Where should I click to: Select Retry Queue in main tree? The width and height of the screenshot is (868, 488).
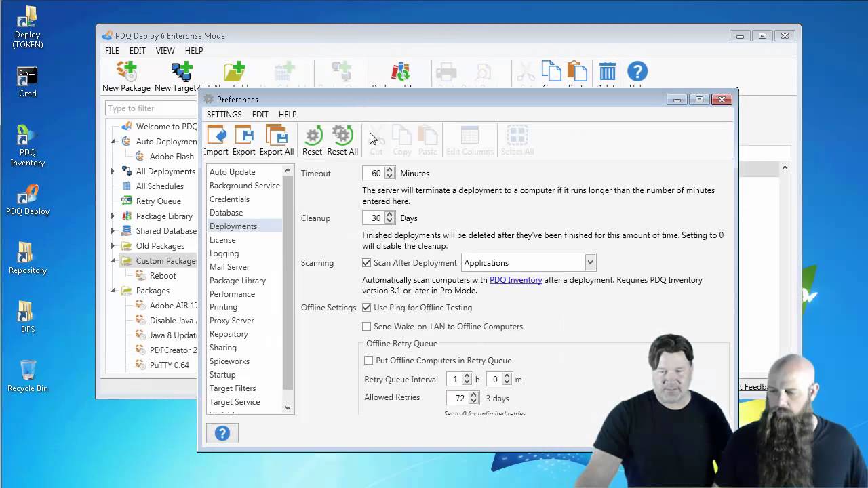coord(158,201)
